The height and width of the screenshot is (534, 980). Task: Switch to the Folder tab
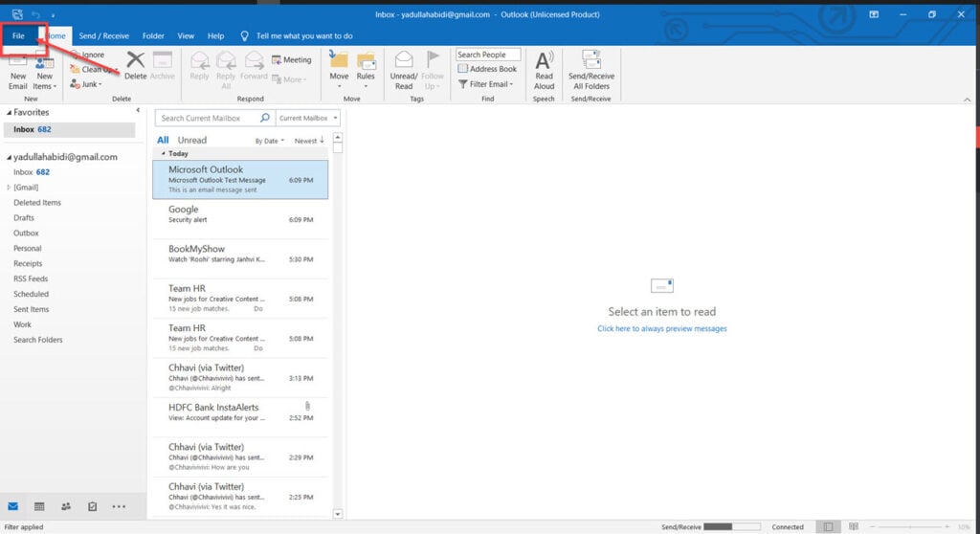point(153,35)
